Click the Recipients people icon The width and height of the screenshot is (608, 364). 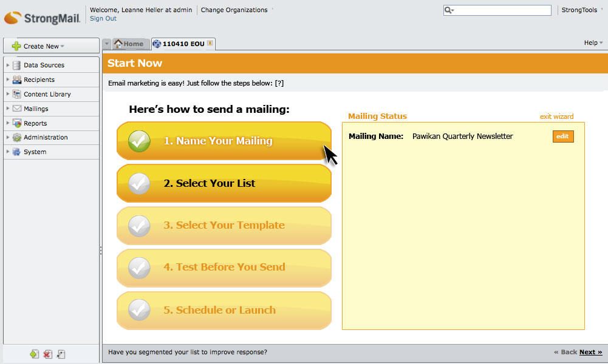click(x=17, y=79)
